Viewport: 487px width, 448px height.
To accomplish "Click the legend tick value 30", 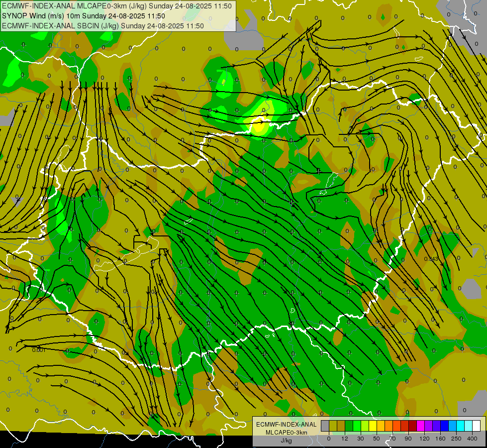I will [x=361, y=439].
